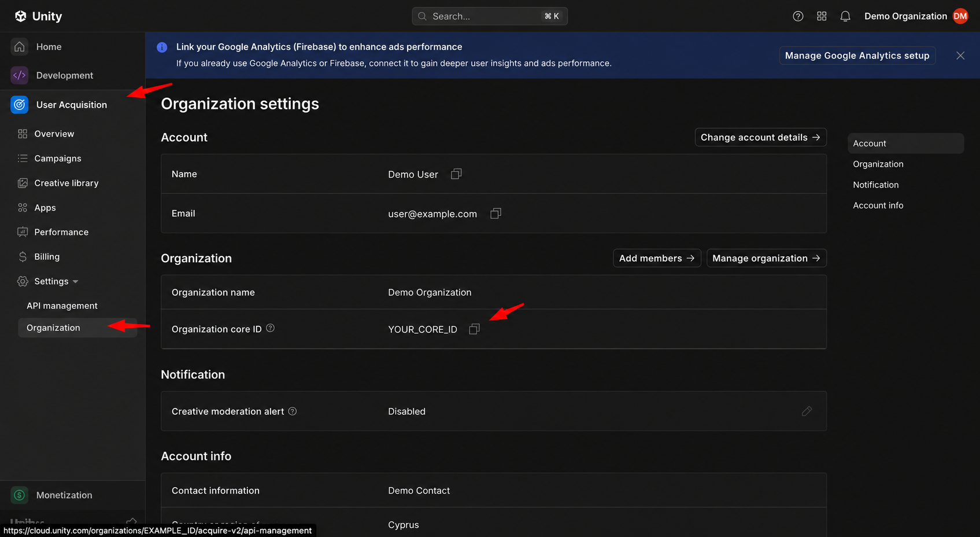Click Change account details

760,137
